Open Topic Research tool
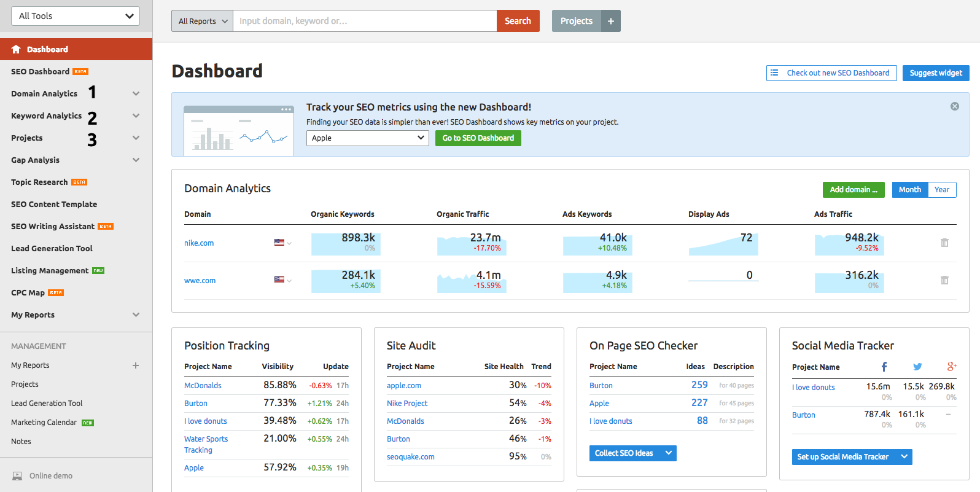This screenshot has height=492, width=980. pyautogui.click(x=49, y=182)
